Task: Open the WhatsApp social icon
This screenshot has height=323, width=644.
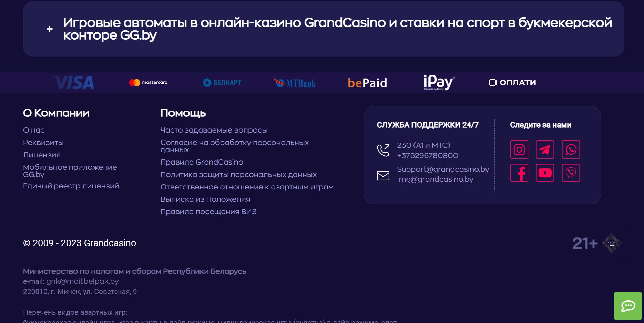Action: point(571,149)
